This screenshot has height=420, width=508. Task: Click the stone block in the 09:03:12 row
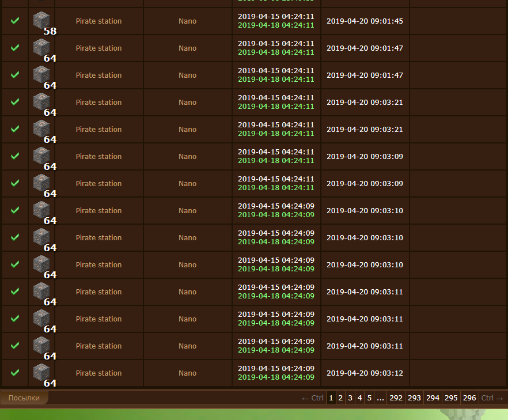pyautogui.click(x=41, y=373)
